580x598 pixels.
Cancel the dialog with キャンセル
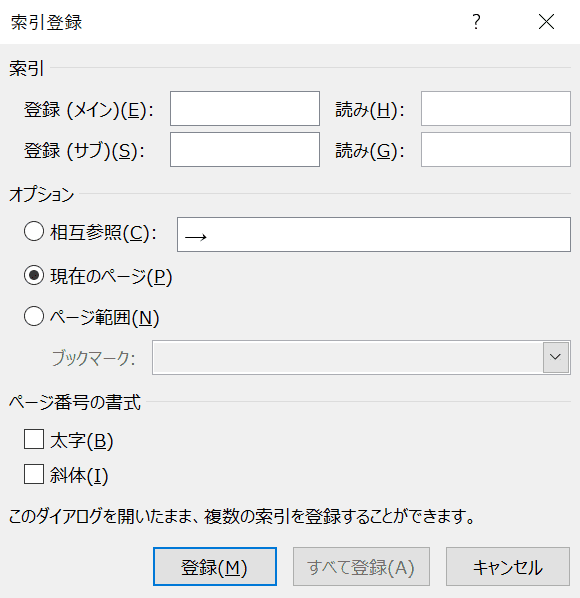click(x=508, y=567)
